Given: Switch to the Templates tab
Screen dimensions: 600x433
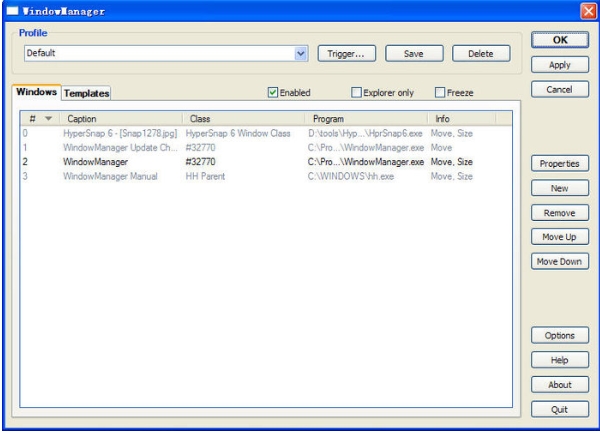Looking at the screenshot, I should tap(86, 93).
